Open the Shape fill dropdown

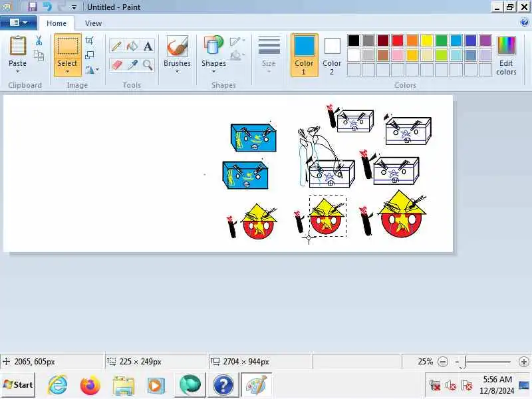point(237,55)
